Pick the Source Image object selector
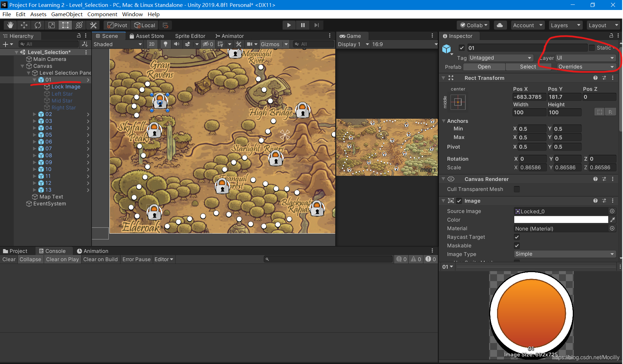 (612, 211)
